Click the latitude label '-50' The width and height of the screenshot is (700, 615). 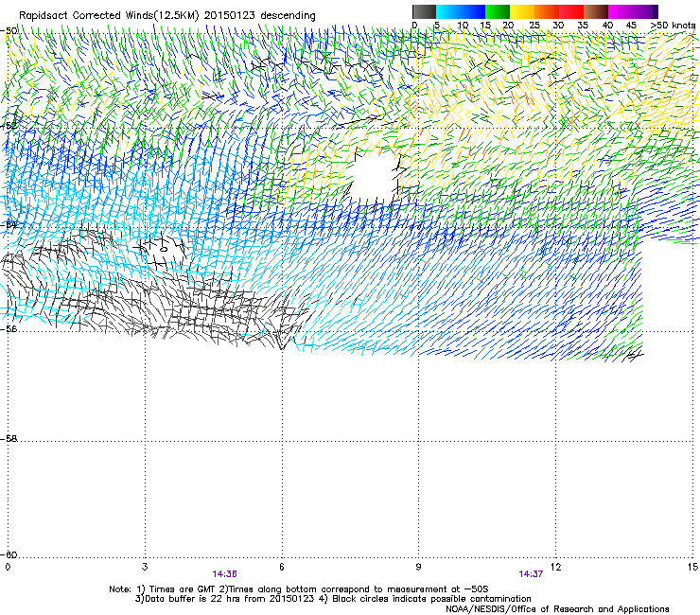click(x=9, y=31)
